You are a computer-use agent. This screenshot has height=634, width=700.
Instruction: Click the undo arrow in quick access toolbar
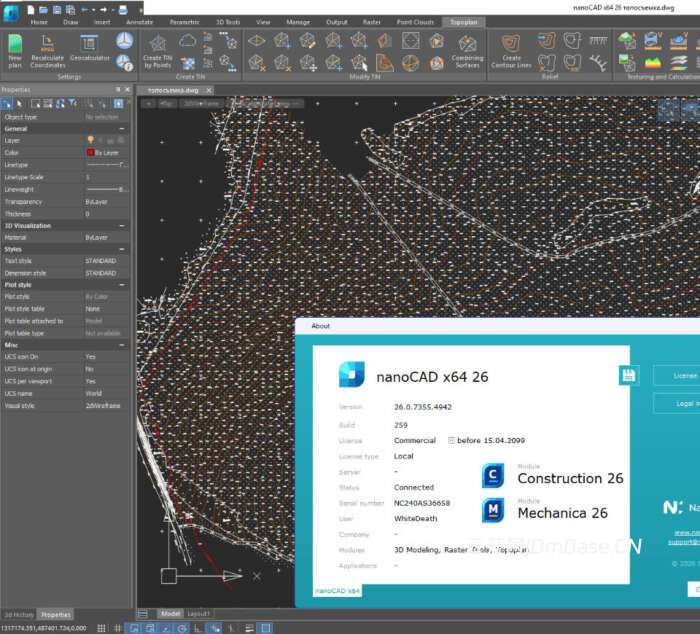[x=85, y=9]
